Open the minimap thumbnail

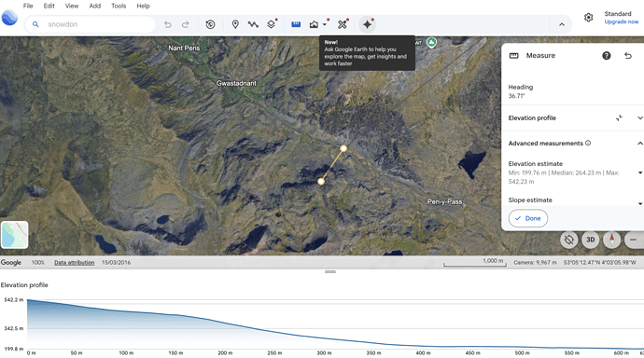pos(15,235)
